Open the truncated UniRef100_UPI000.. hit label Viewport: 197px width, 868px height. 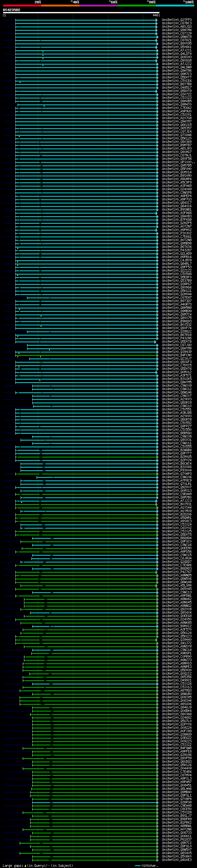point(178,162)
